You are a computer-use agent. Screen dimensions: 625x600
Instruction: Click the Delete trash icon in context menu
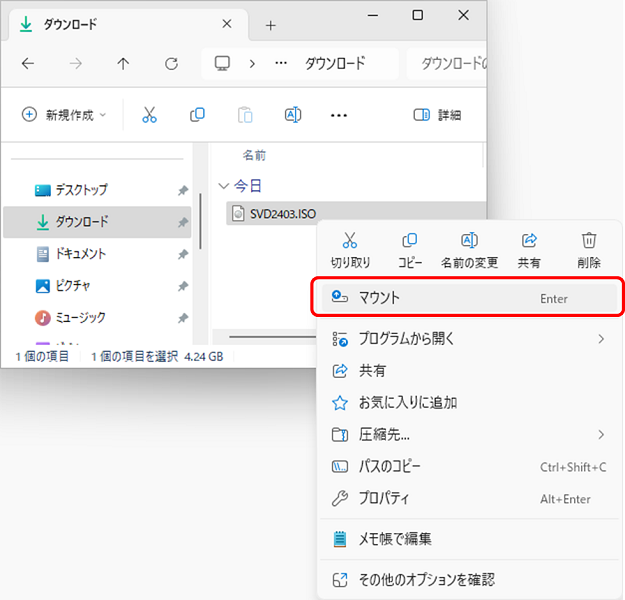[589, 241]
